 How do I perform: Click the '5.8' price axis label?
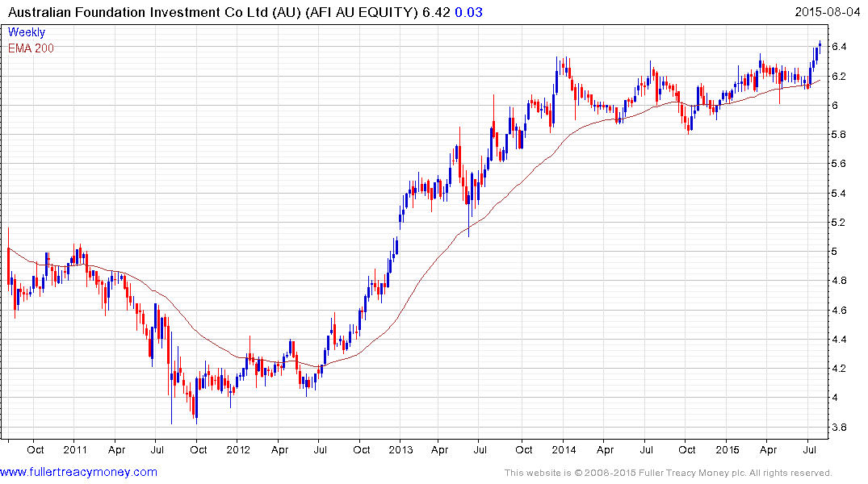click(839, 135)
